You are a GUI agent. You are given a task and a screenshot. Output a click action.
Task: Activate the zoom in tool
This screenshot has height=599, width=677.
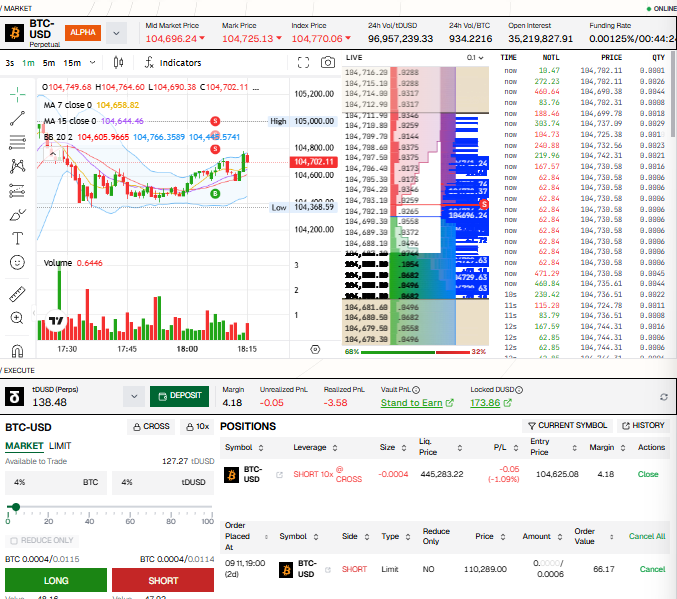17,318
